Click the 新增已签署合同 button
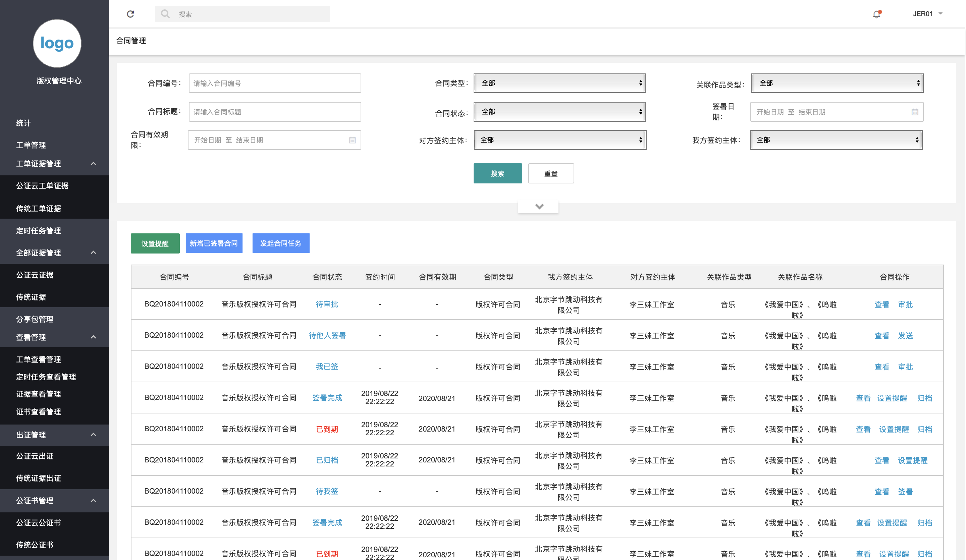This screenshot has width=966, height=560. (x=214, y=243)
